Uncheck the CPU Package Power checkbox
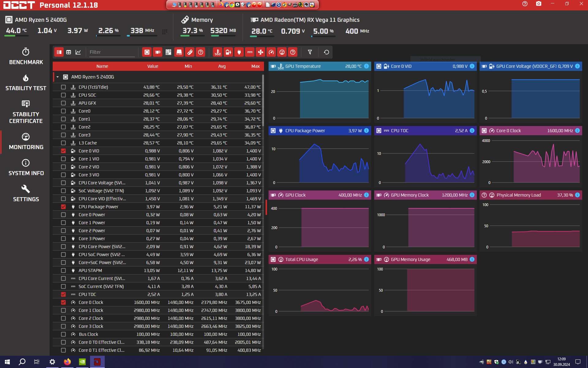Viewport: 588px width, 368px height. (x=63, y=207)
